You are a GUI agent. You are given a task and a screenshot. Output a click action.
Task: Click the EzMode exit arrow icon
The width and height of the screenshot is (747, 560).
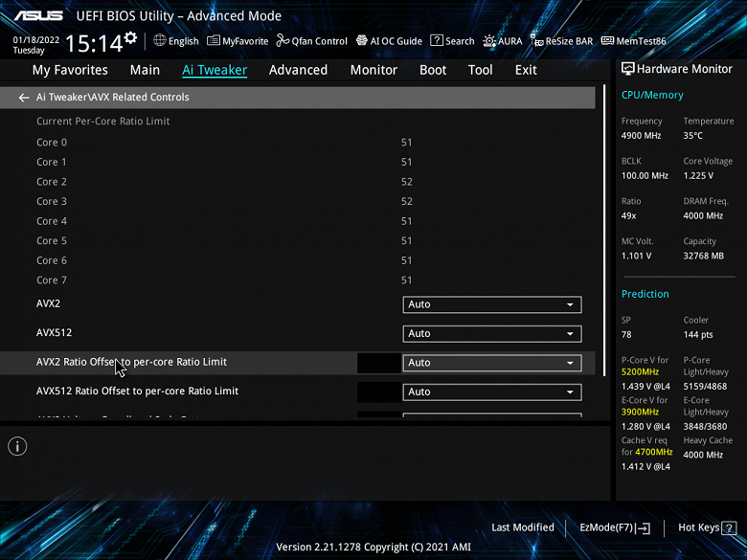pos(643,528)
